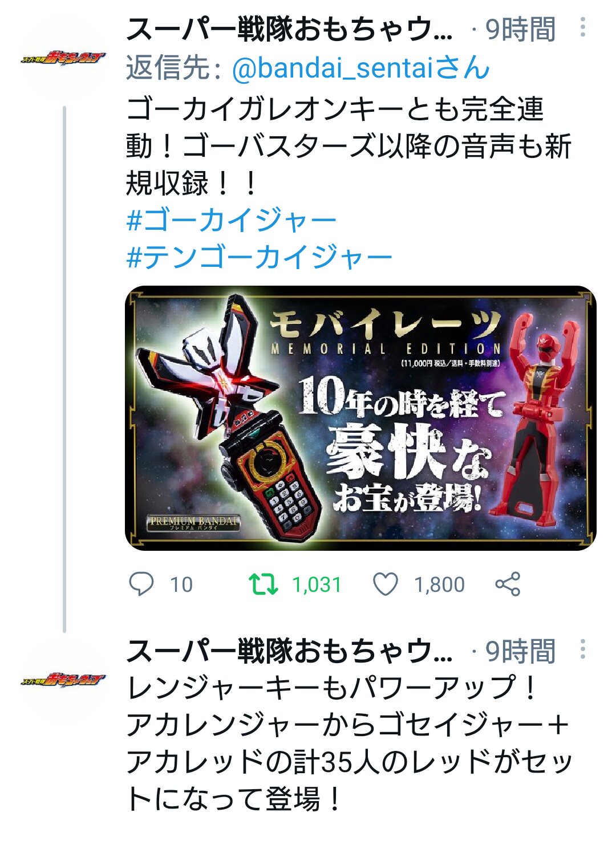This screenshot has width=616, height=845.
Task: Open the second tweet's profile avatar
Action: (x=63, y=680)
